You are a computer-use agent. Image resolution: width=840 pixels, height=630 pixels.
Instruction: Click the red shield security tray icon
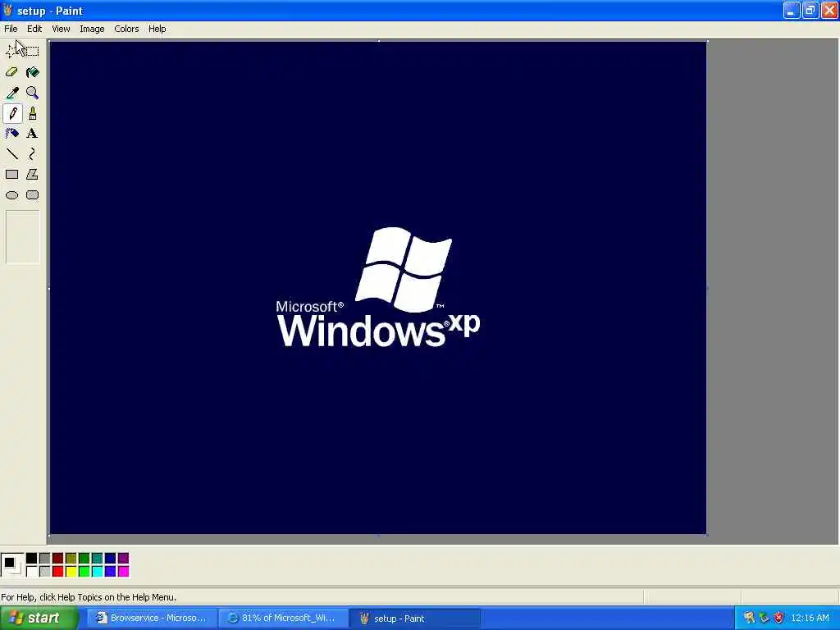coord(779,619)
